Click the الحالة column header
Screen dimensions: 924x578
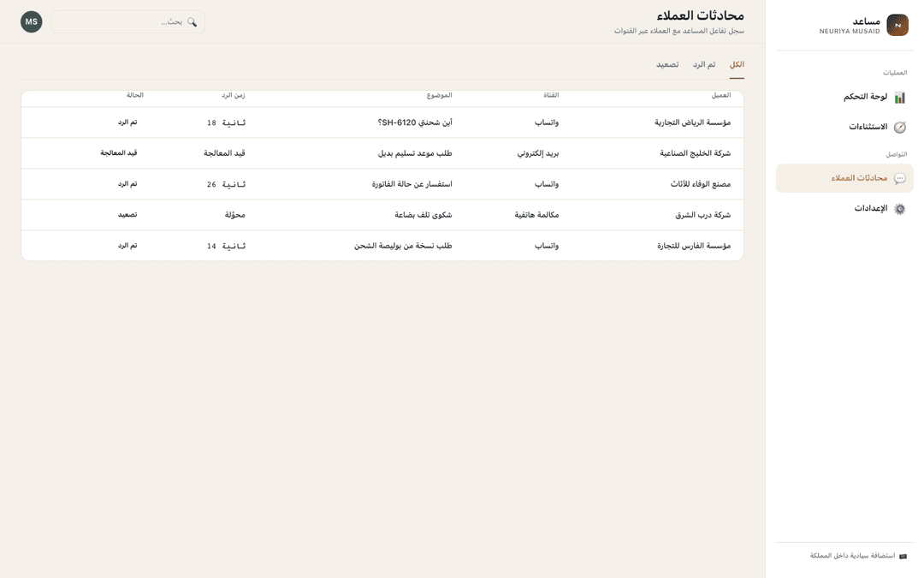pyautogui.click(x=135, y=95)
